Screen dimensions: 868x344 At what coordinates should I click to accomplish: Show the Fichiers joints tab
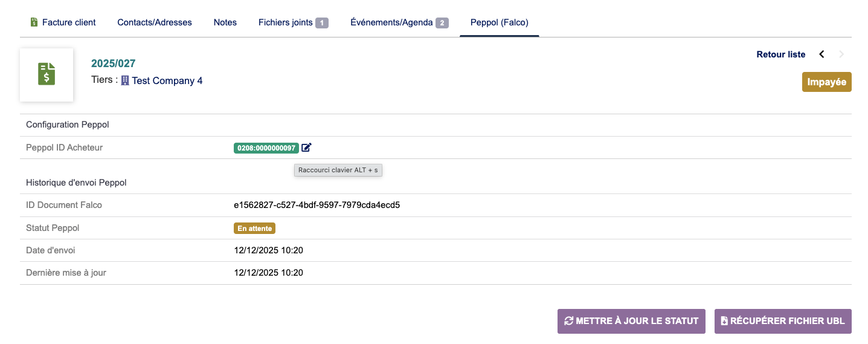(286, 22)
